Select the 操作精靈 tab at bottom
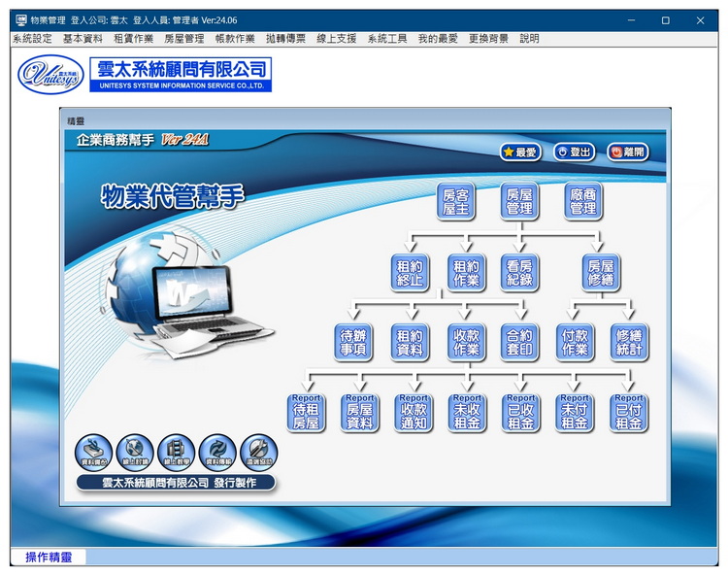This screenshot has height=576, width=728. pyautogui.click(x=49, y=557)
